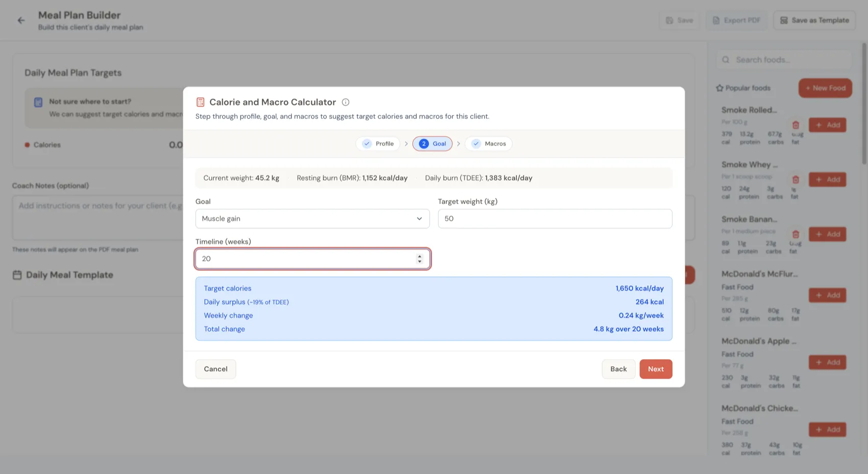Image resolution: width=868 pixels, height=474 pixels.
Task: Click the Daily burn TDEE value text
Action: 478,178
